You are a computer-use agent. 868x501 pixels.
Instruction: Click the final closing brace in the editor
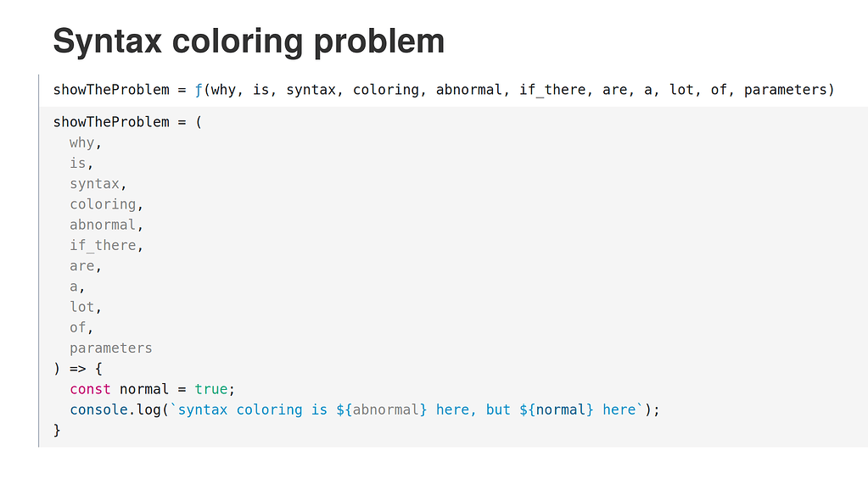tap(57, 431)
